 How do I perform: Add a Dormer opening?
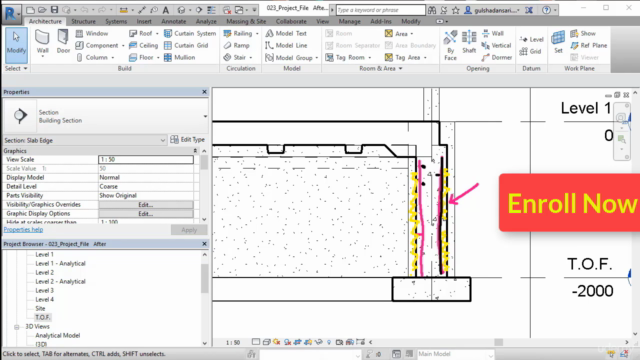[x=497, y=58]
